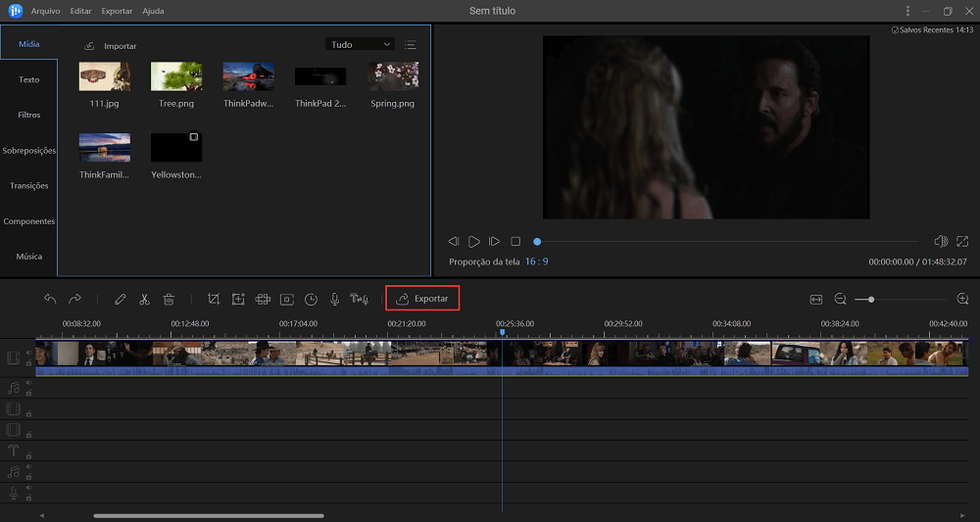The height and width of the screenshot is (522, 980).
Task: Play the preview video
Action: [x=474, y=241]
